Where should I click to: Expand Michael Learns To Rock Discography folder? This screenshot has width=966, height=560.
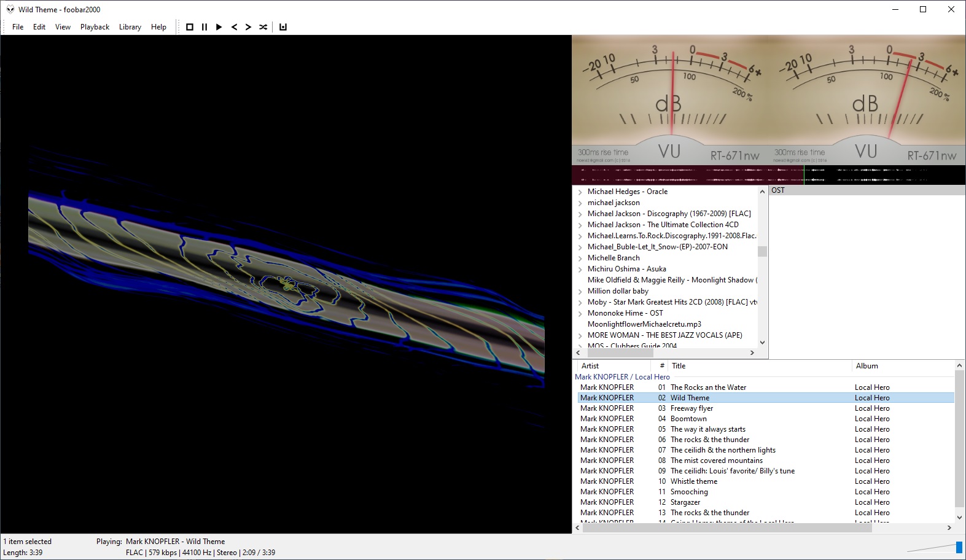tap(580, 236)
